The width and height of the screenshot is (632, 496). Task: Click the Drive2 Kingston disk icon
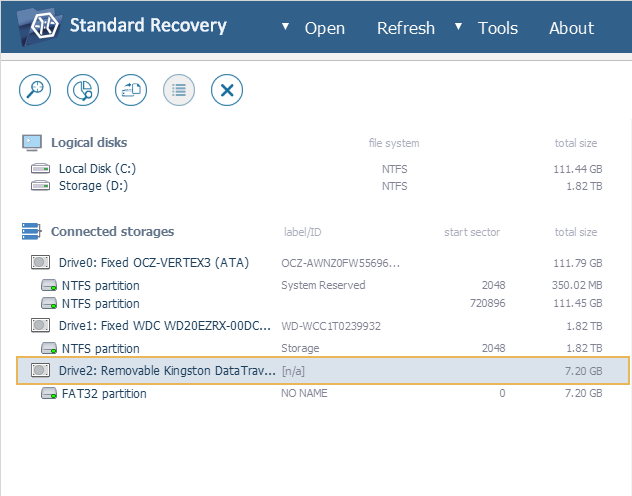coord(40,370)
